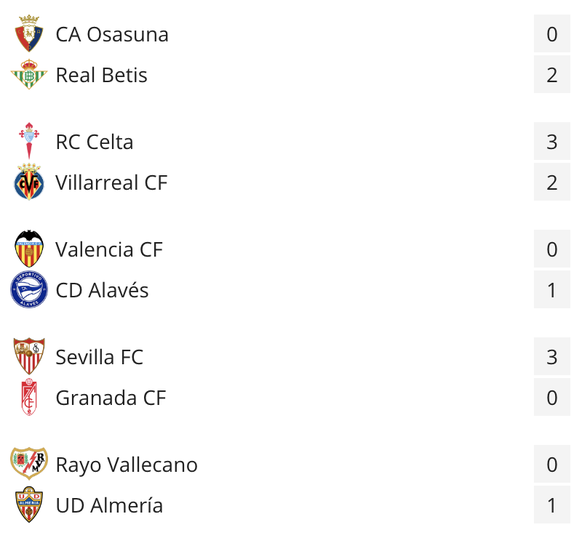Click Real Betis score box showing 2

click(552, 75)
